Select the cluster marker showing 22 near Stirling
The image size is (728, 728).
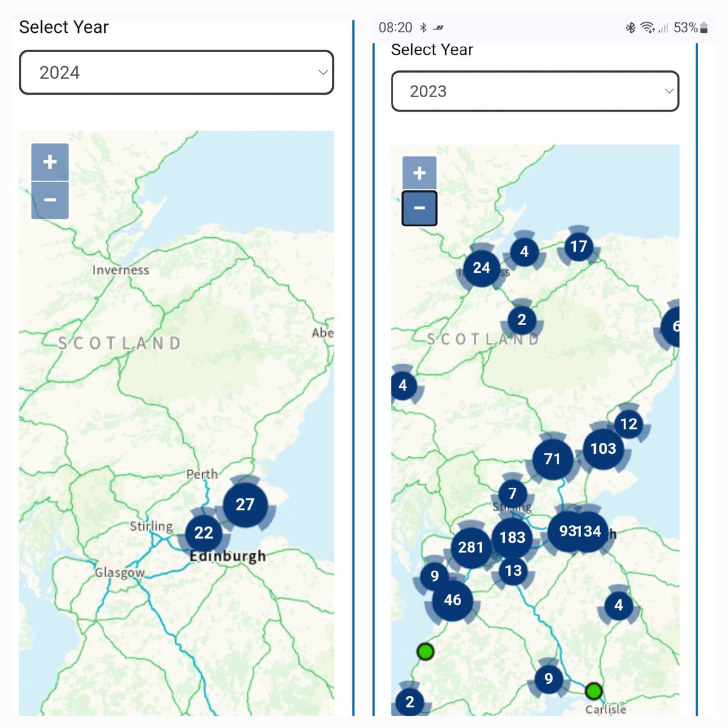click(x=204, y=533)
